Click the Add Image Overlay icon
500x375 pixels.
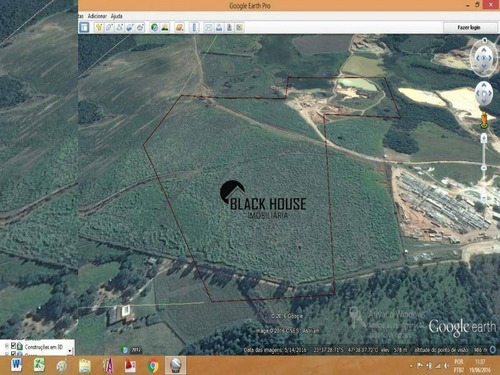click(x=130, y=27)
